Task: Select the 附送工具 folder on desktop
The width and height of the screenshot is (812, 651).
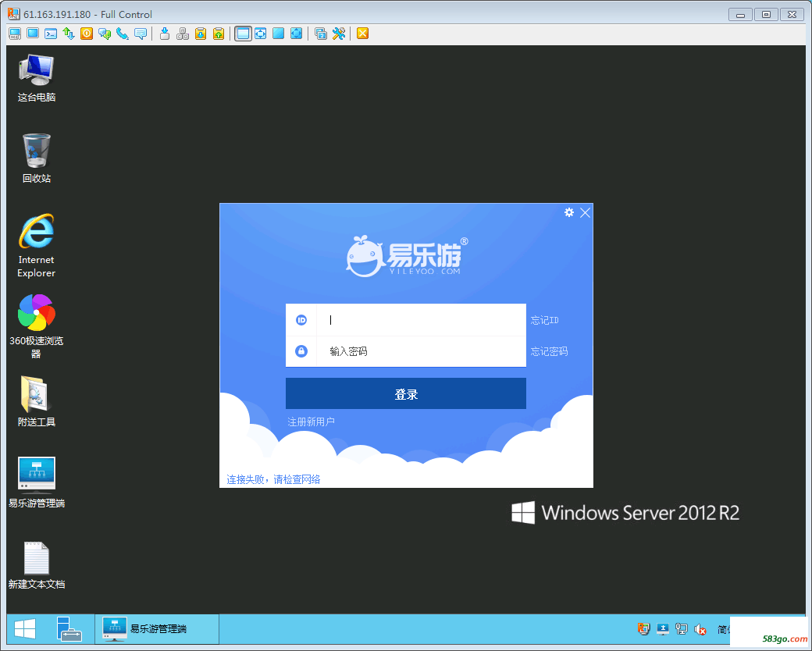Action: click(37, 394)
